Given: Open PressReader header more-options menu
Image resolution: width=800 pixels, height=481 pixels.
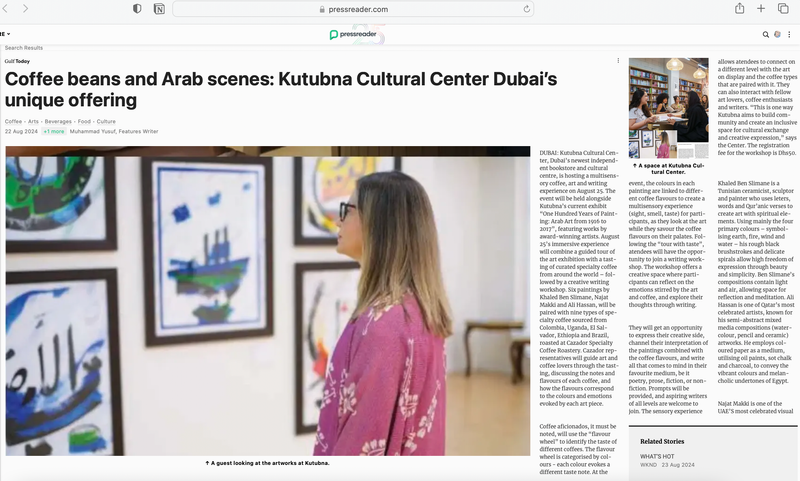Looking at the screenshot, I should 789,35.
